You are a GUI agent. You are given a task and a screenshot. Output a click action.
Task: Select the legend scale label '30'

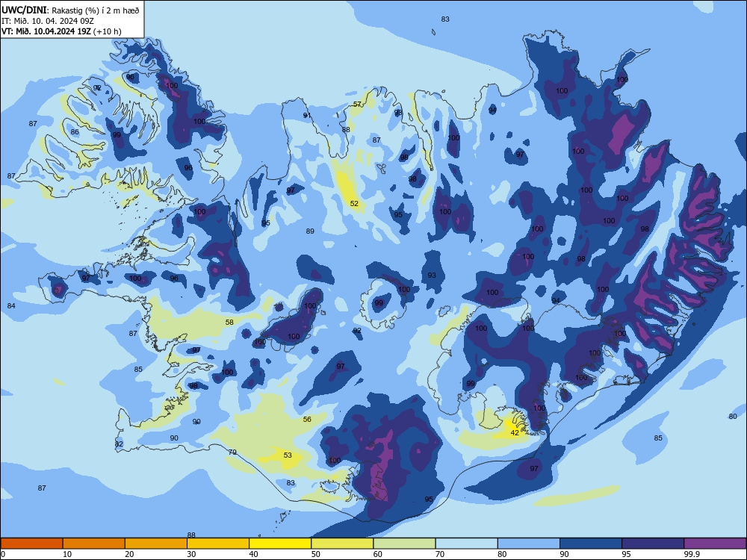pos(191,554)
